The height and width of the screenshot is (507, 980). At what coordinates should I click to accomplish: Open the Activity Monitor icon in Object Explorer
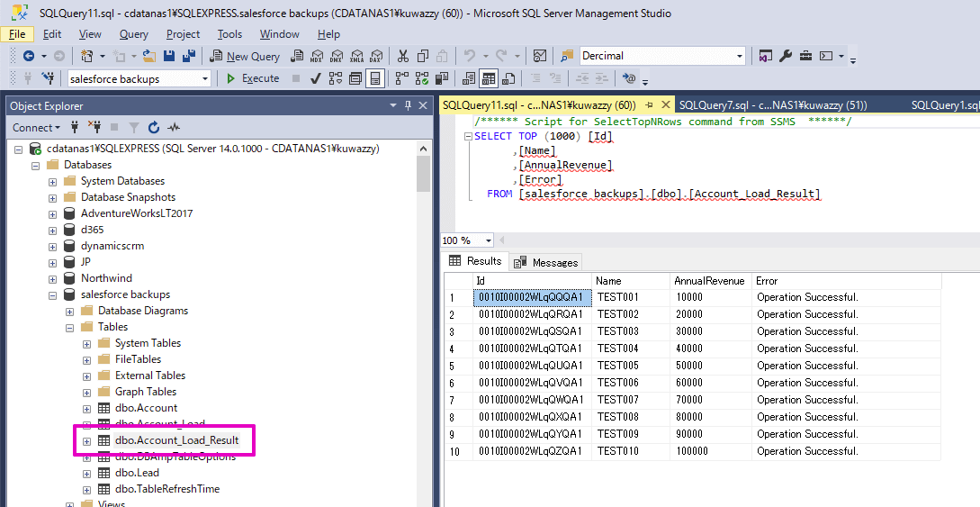(x=173, y=127)
